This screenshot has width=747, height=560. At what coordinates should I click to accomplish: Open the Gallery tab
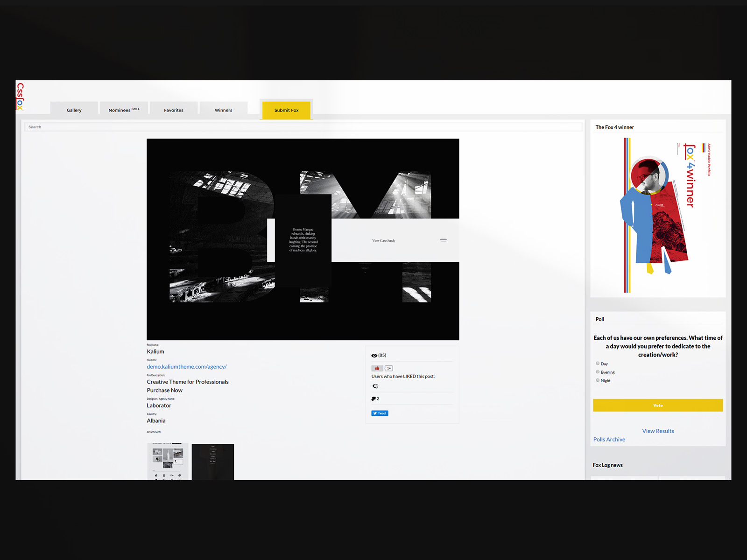pyautogui.click(x=74, y=110)
